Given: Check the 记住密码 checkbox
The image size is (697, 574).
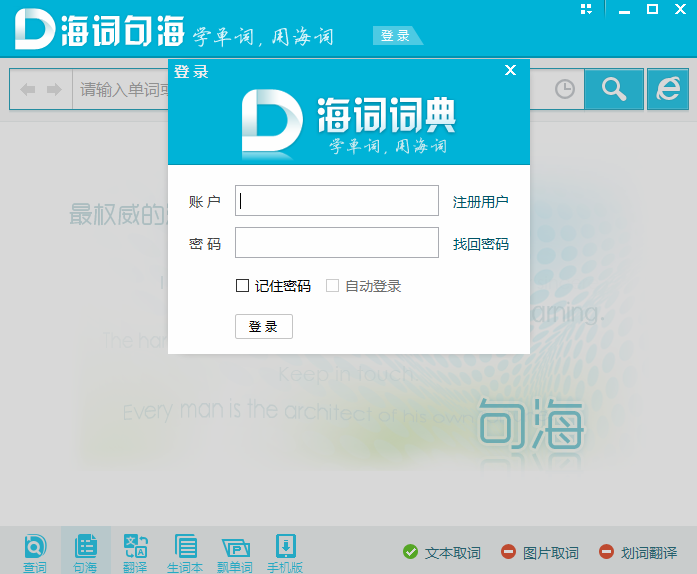Looking at the screenshot, I should [242, 285].
